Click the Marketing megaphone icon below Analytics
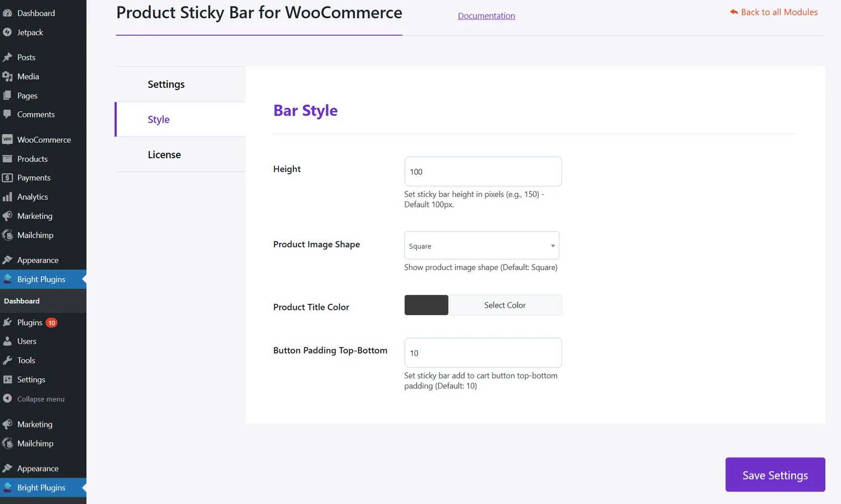This screenshot has width=841, height=504. click(7, 216)
